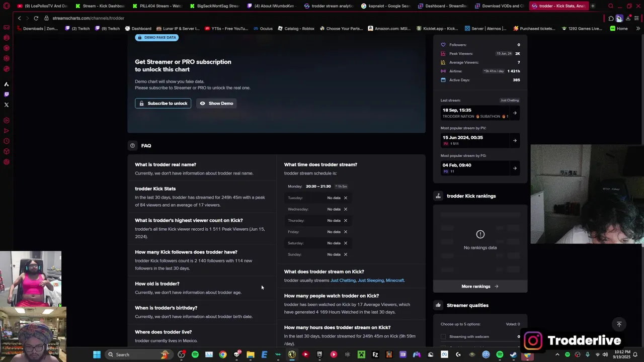Open Steam from the taskbar
The height and width of the screenshot is (362, 644).
pyautogui.click(x=513, y=354)
